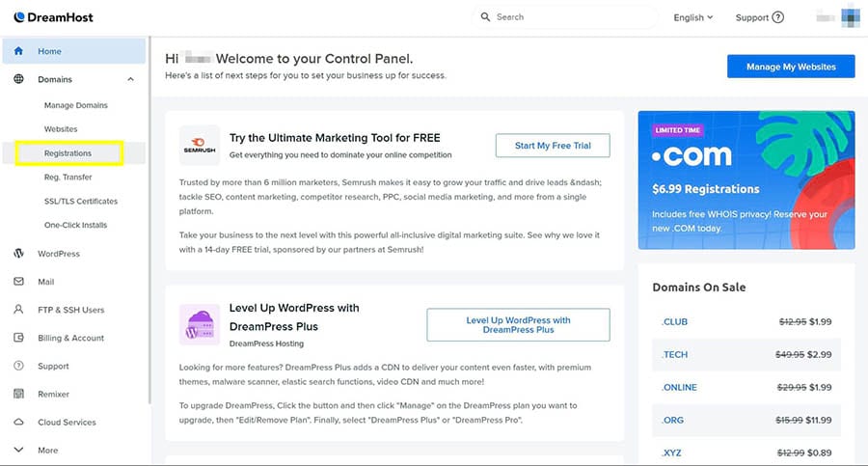The height and width of the screenshot is (466, 868).
Task: Click the Start My Free Trial button
Action: 553,145
